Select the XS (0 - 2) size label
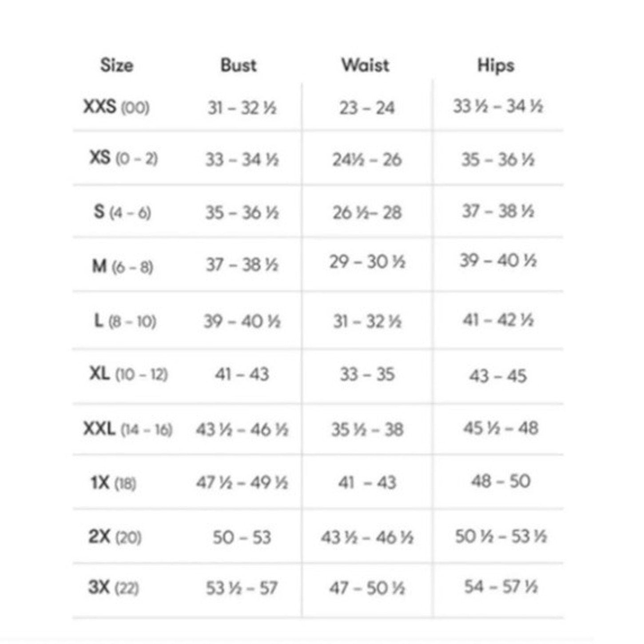This screenshot has height=644, width=644. pyautogui.click(x=123, y=158)
